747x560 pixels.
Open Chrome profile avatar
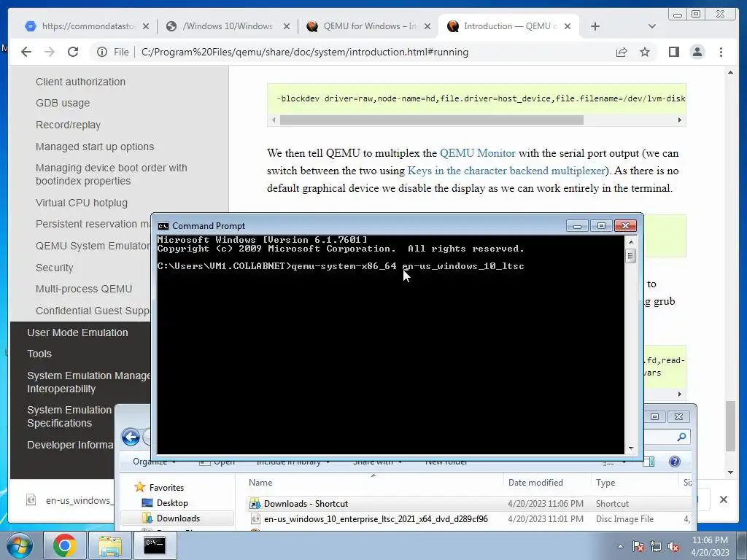point(697,52)
